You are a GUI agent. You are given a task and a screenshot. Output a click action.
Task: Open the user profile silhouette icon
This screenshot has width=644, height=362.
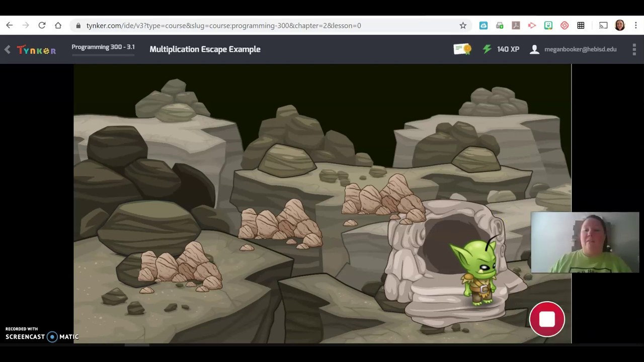(534, 49)
